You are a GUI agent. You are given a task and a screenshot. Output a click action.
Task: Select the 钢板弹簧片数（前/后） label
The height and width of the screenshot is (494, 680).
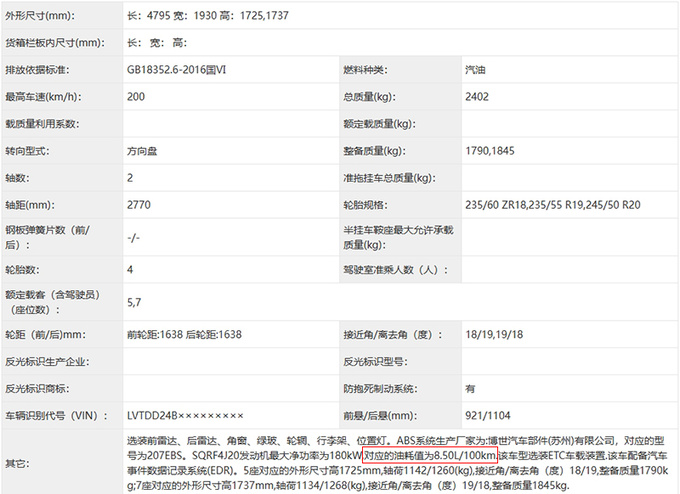[x=47, y=237]
